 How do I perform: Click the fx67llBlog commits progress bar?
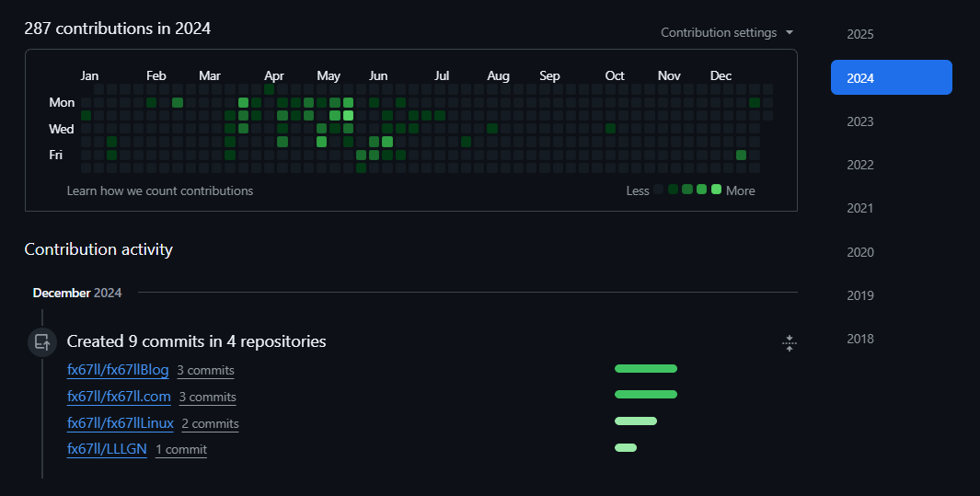point(646,369)
